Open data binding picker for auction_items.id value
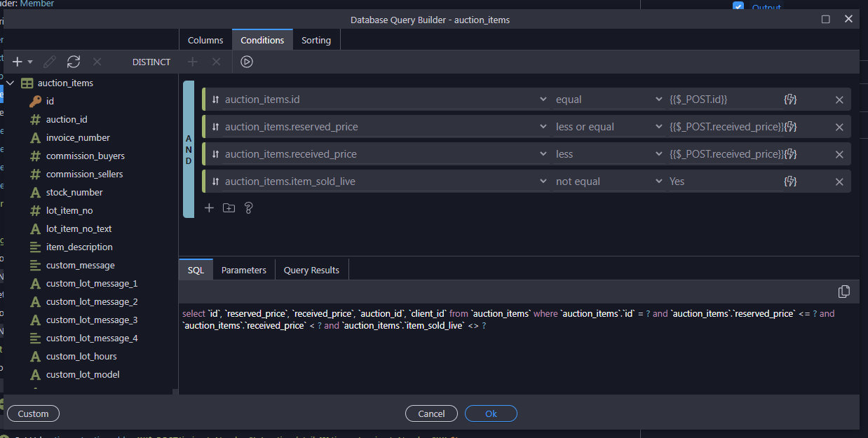 [790, 100]
